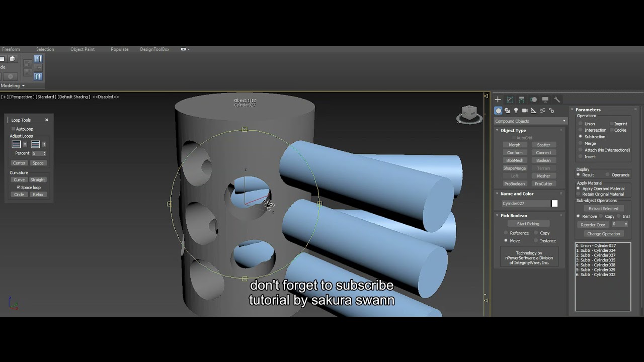The image size is (644, 362).
Task: Click the bottom highlighted ribbon stack icon
Action: (x=38, y=76)
